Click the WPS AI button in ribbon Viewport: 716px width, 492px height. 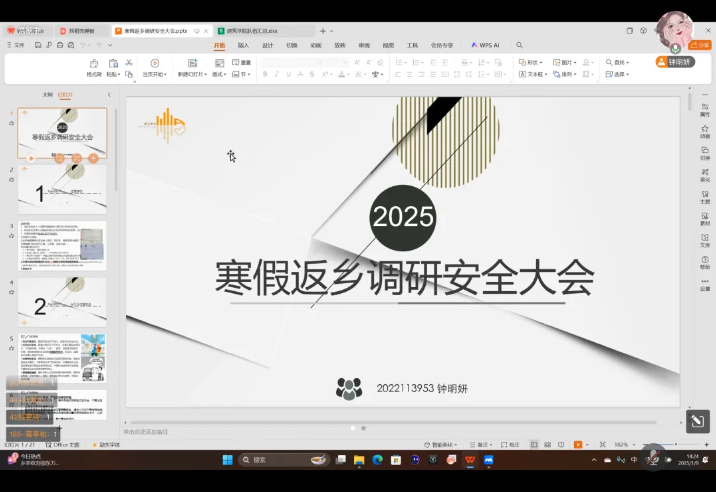point(486,45)
